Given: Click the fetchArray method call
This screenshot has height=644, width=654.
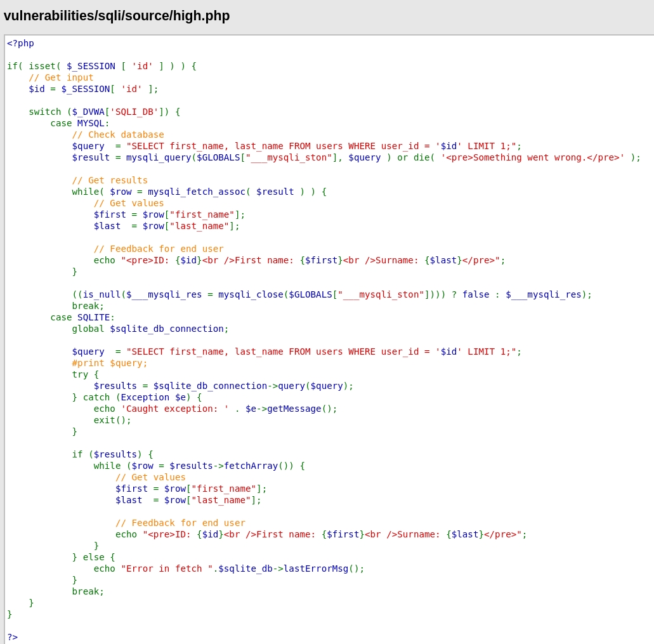Looking at the screenshot, I should point(251,466).
